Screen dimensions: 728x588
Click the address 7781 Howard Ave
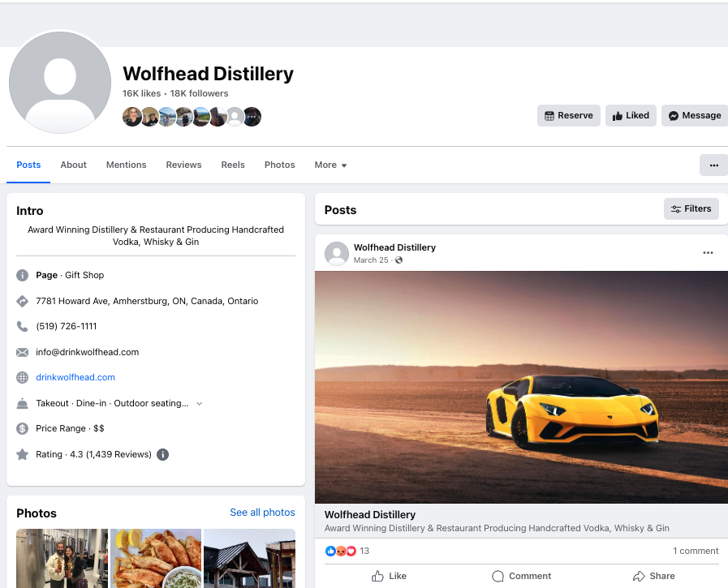147,301
